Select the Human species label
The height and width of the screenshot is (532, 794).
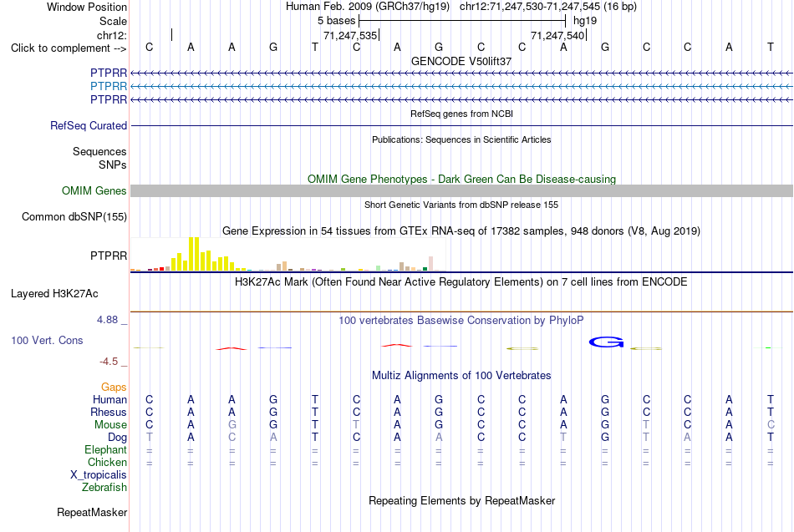(x=109, y=399)
